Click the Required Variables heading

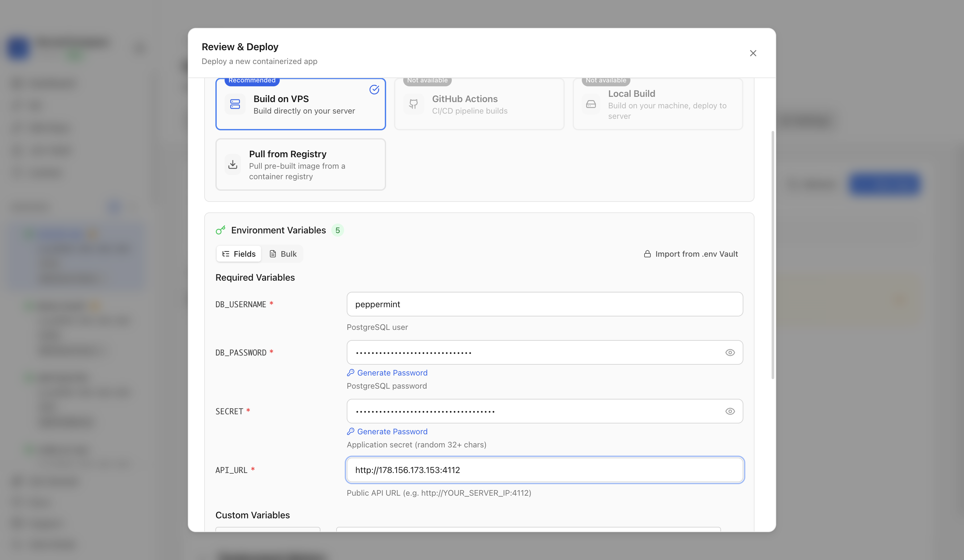[255, 278]
